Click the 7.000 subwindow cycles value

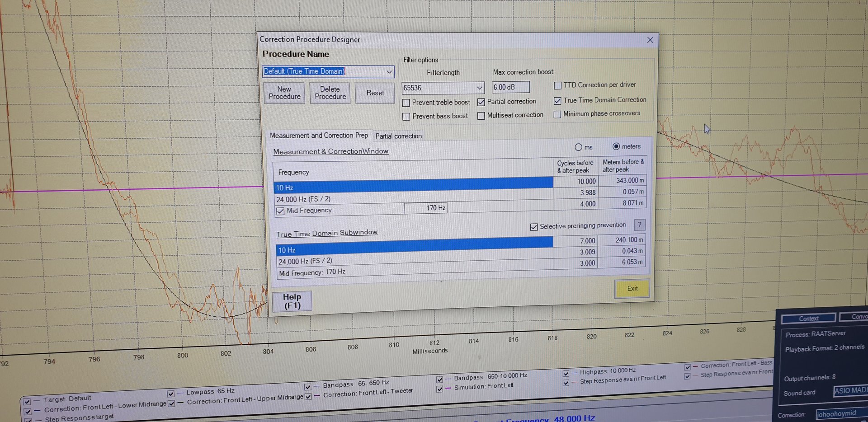[x=576, y=241]
